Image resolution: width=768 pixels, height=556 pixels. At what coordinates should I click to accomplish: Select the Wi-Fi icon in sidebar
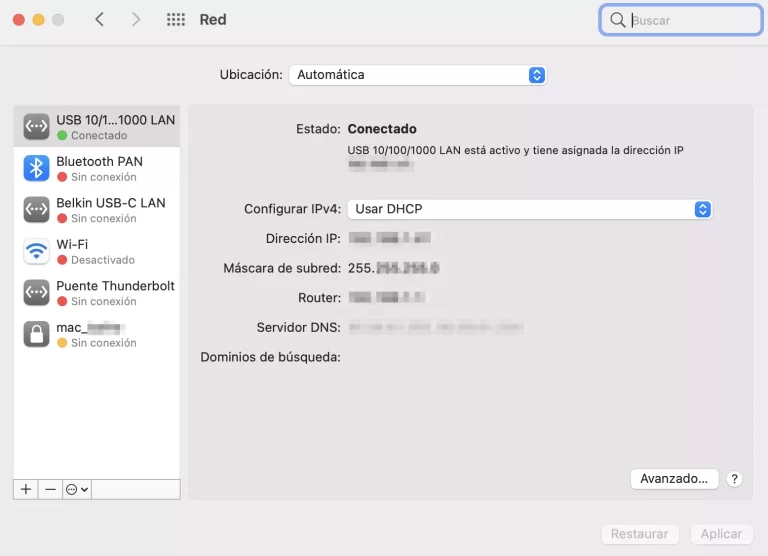(37, 251)
